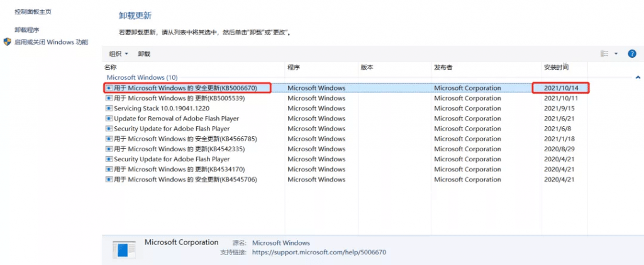Open the view options dropdown arrow
The width and height of the screenshot is (644, 265).
pyautogui.click(x=616, y=54)
